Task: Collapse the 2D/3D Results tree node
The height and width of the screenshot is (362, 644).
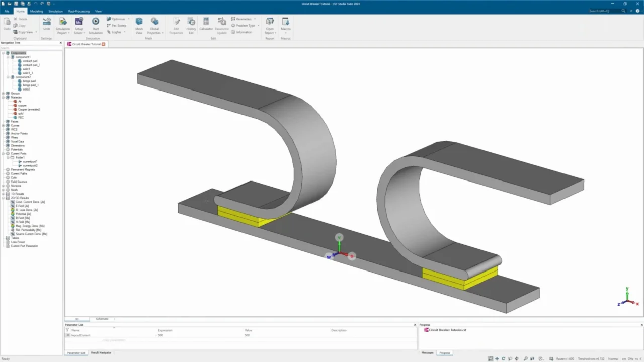Action: 4,198
